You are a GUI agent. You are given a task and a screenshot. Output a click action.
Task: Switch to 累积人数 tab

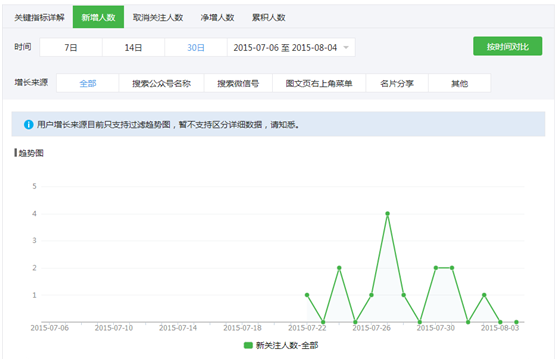tap(268, 17)
